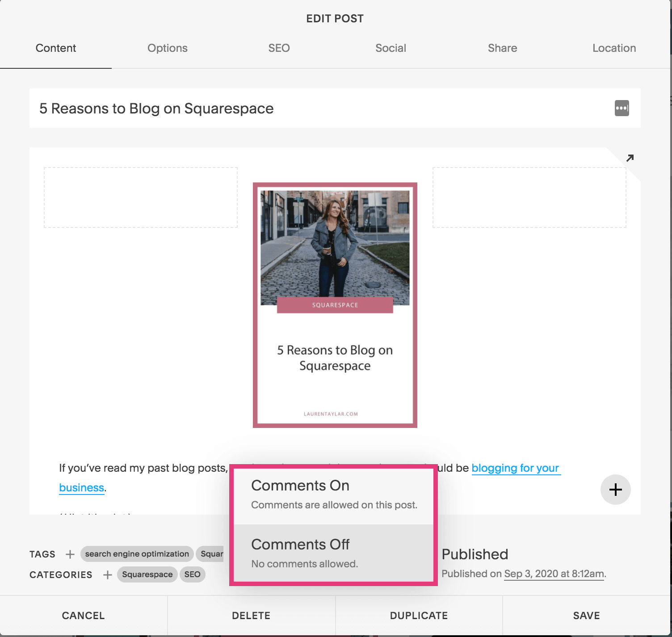The width and height of the screenshot is (672, 637).
Task: Click the right empty dashed placeholder block
Action: click(529, 197)
